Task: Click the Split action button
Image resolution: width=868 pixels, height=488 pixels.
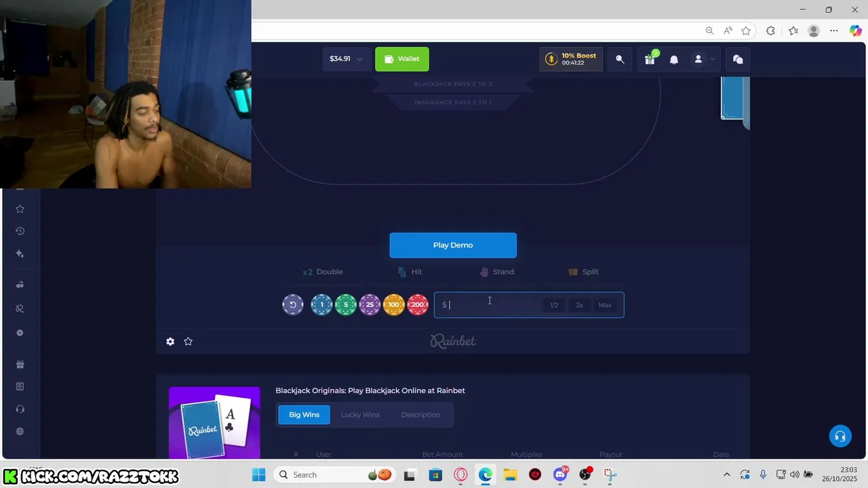Action: (584, 272)
